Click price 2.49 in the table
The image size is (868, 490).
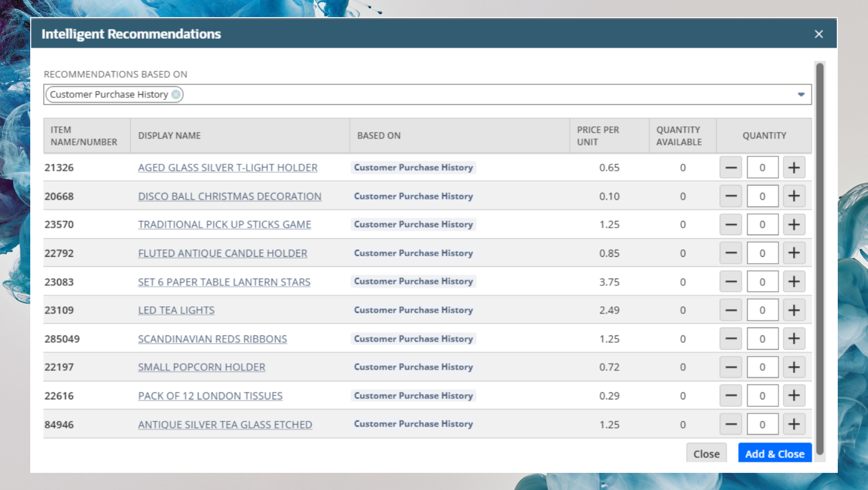pyautogui.click(x=609, y=310)
